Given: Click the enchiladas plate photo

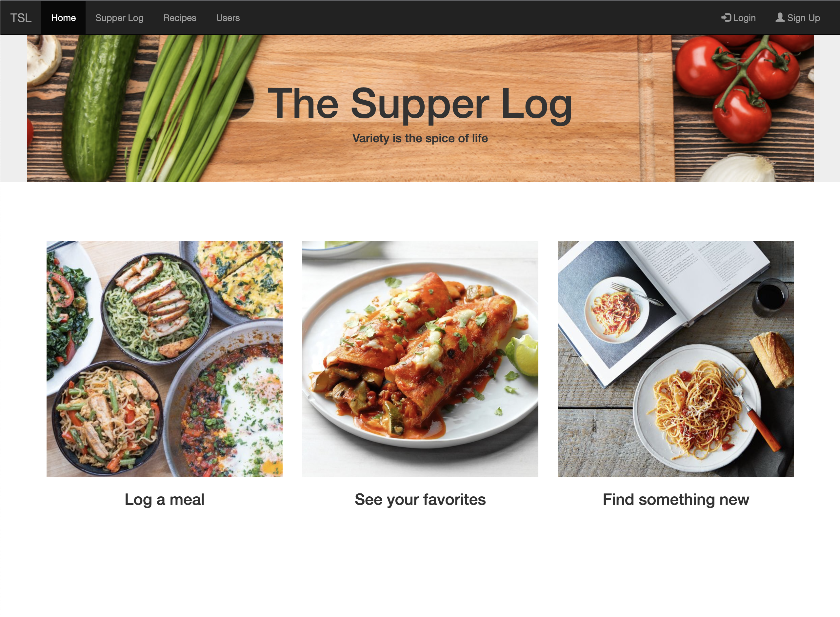Looking at the screenshot, I should 420,359.
